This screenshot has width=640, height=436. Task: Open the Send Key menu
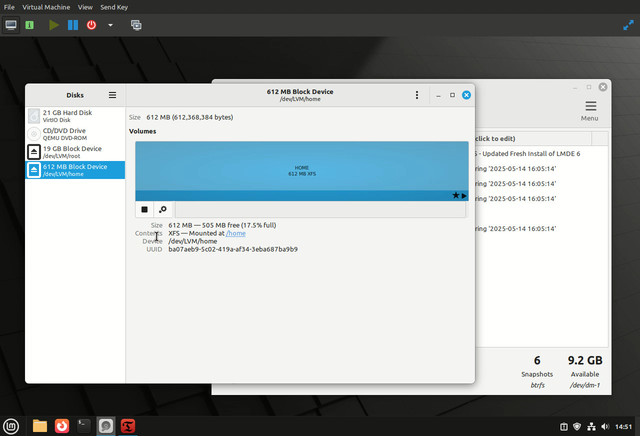pos(114,7)
